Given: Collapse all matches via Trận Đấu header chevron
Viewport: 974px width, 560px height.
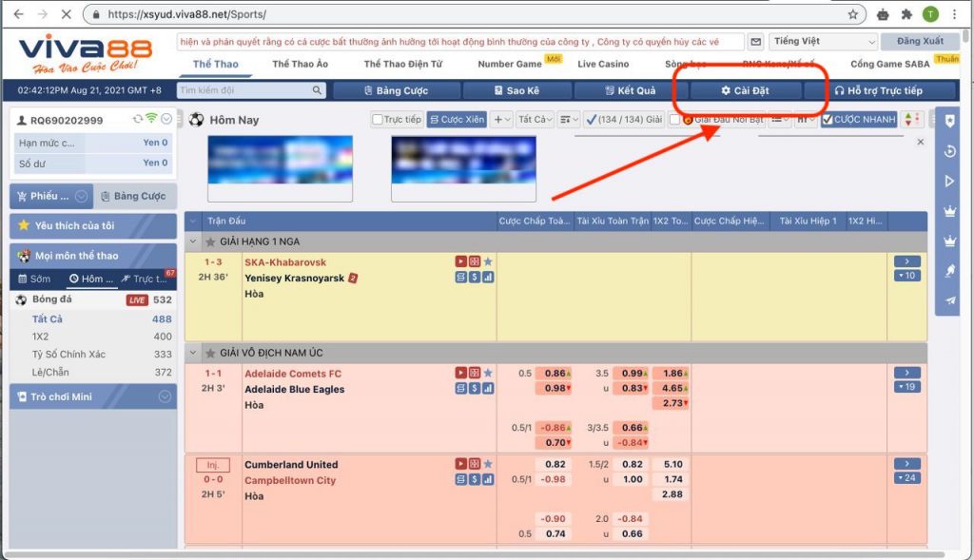Looking at the screenshot, I should click(x=193, y=221).
